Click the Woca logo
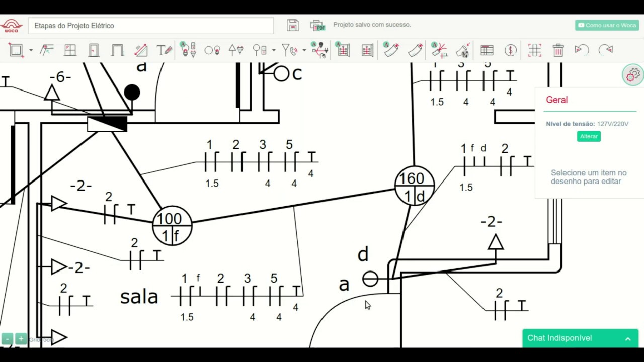Viewport: 644px width, 362px height. click(x=11, y=26)
